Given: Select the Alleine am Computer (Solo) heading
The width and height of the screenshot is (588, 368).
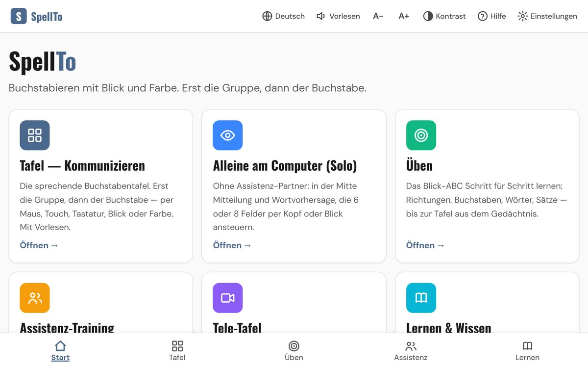Looking at the screenshot, I should tap(285, 165).
